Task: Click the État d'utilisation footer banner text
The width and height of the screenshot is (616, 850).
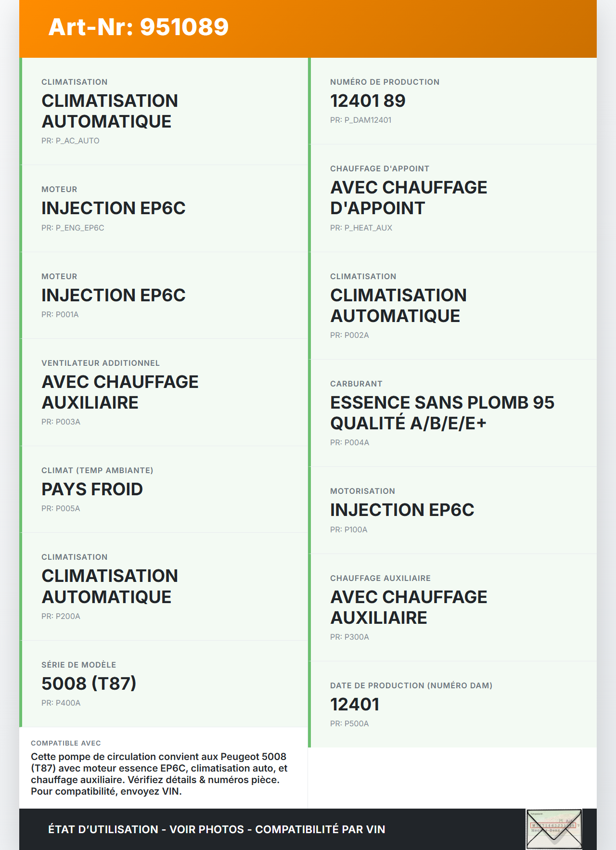Action: point(217,829)
